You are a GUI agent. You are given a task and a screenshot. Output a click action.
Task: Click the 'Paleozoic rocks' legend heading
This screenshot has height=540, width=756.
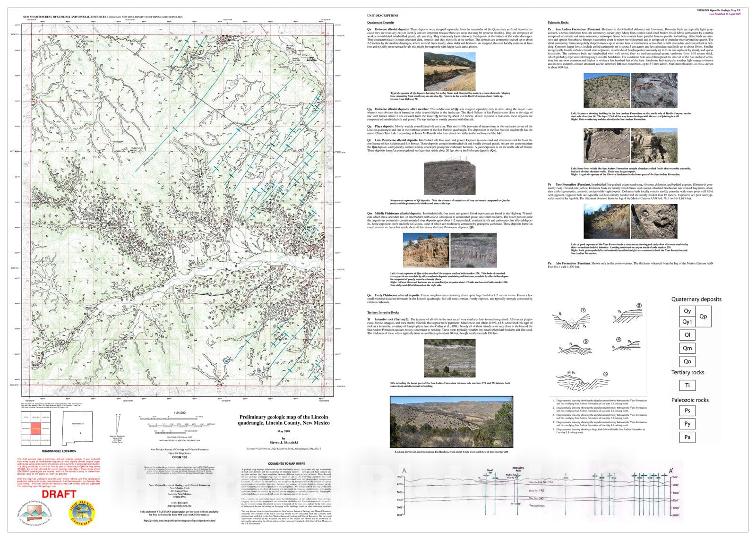coord(690,400)
